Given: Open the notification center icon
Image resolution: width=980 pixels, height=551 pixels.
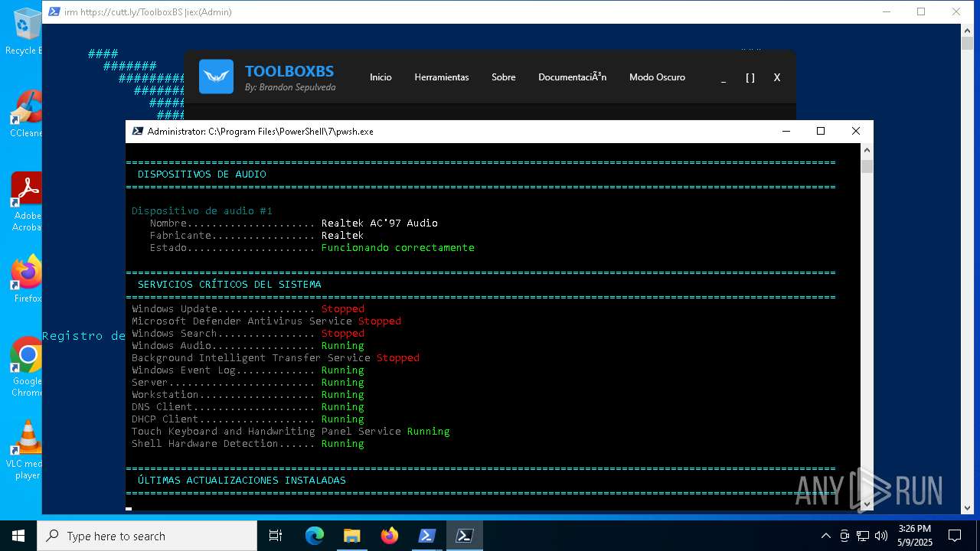Looking at the screenshot, I should pos(955,536).
